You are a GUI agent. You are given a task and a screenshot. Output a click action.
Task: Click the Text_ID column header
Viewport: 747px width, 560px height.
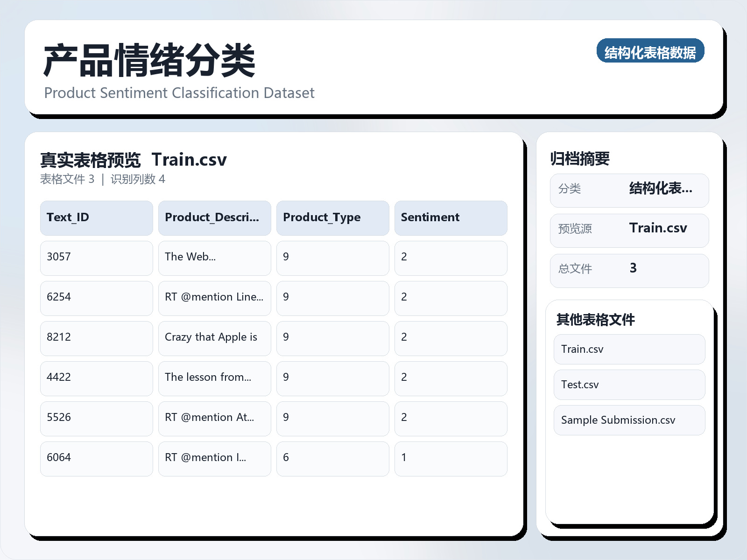pos(96,217)
